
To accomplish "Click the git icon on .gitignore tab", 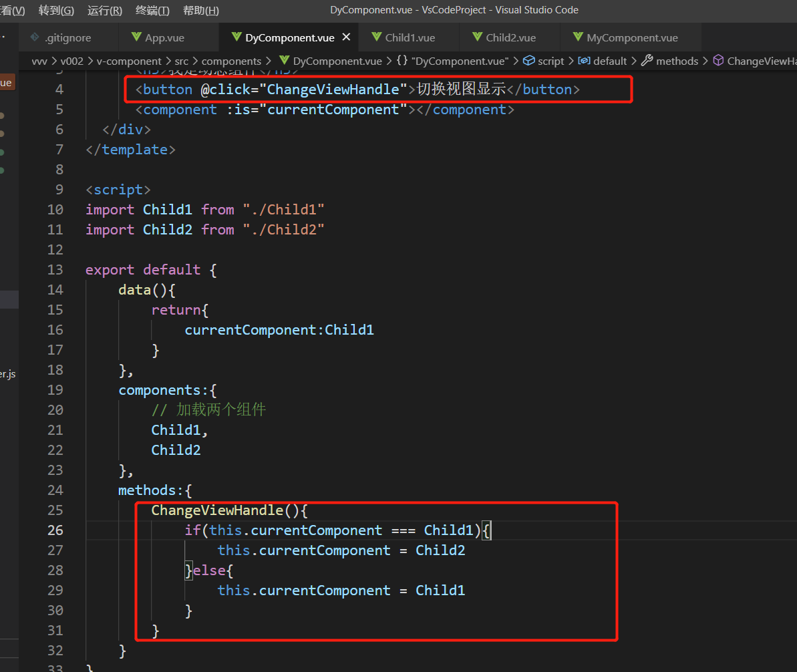I will point(35,37).
